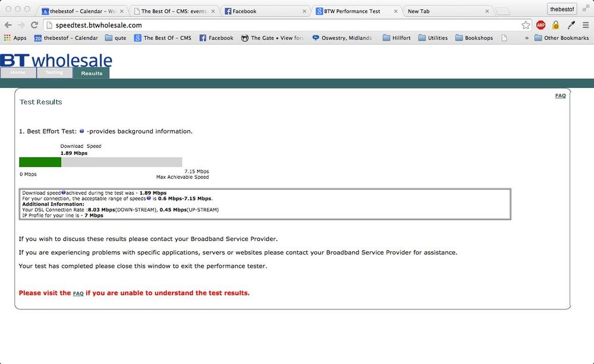This screenshot has width=594, height=364.
Task: Click the browser forward arrow
Action: pyautogui.click(x=21, y=25)
